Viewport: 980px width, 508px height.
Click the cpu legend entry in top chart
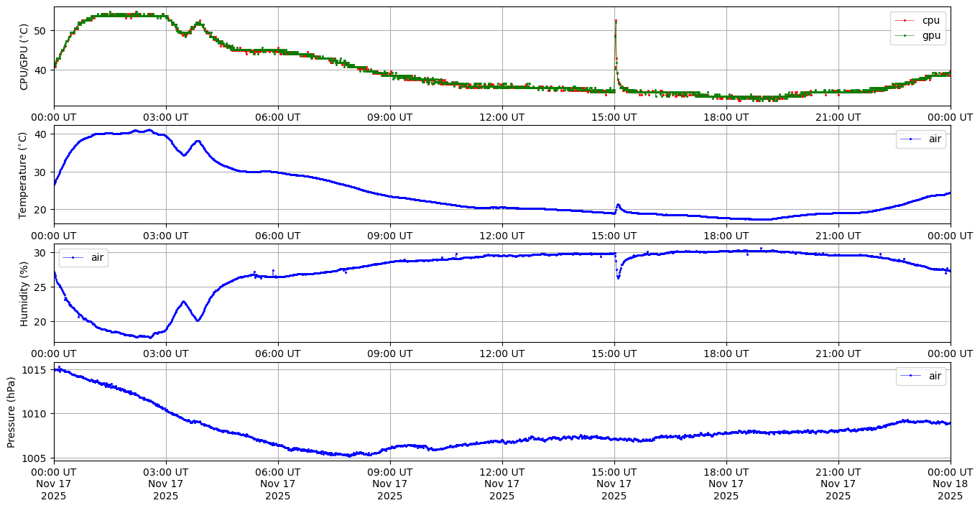pos(930,21)
